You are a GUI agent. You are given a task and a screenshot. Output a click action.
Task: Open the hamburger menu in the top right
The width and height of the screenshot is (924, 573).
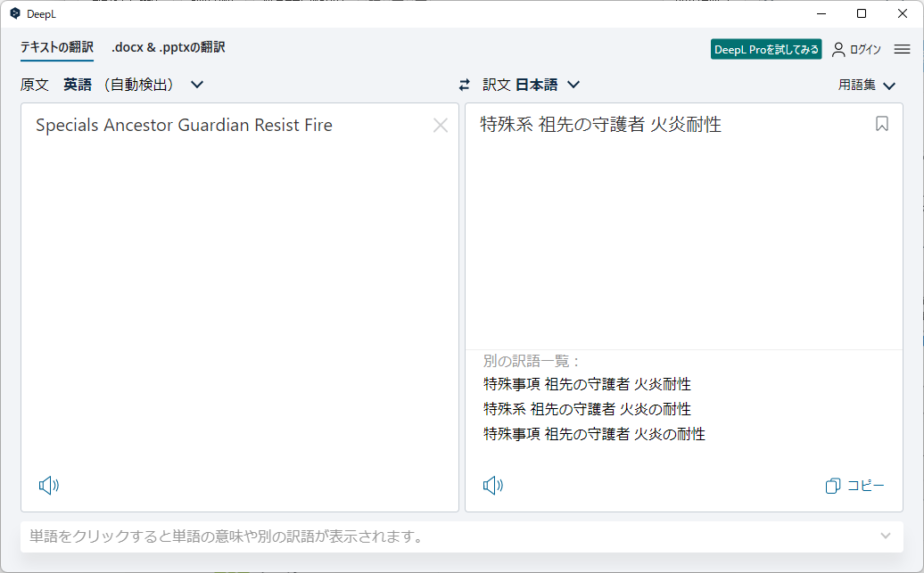902,49
